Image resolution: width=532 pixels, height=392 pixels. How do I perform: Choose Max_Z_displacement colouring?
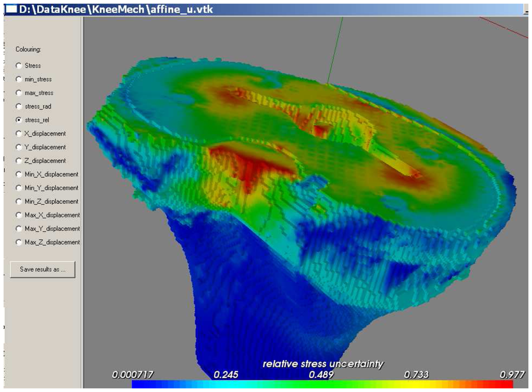[x=20, y=243]
